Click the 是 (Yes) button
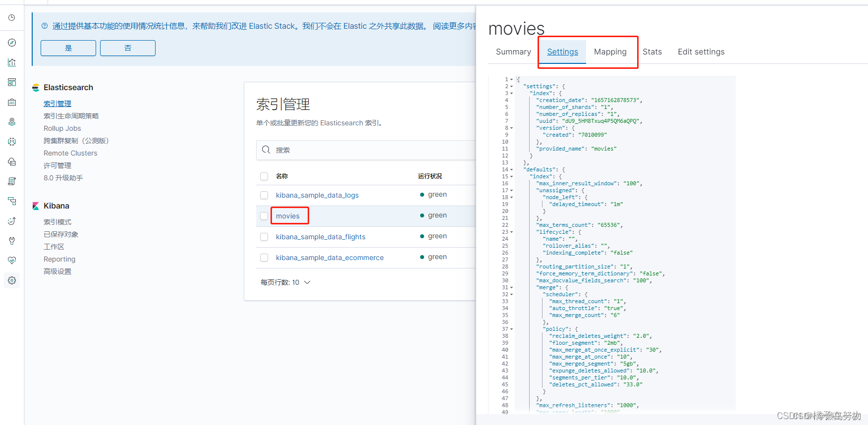The image size is (868, 425). click(x=68, y=48)
